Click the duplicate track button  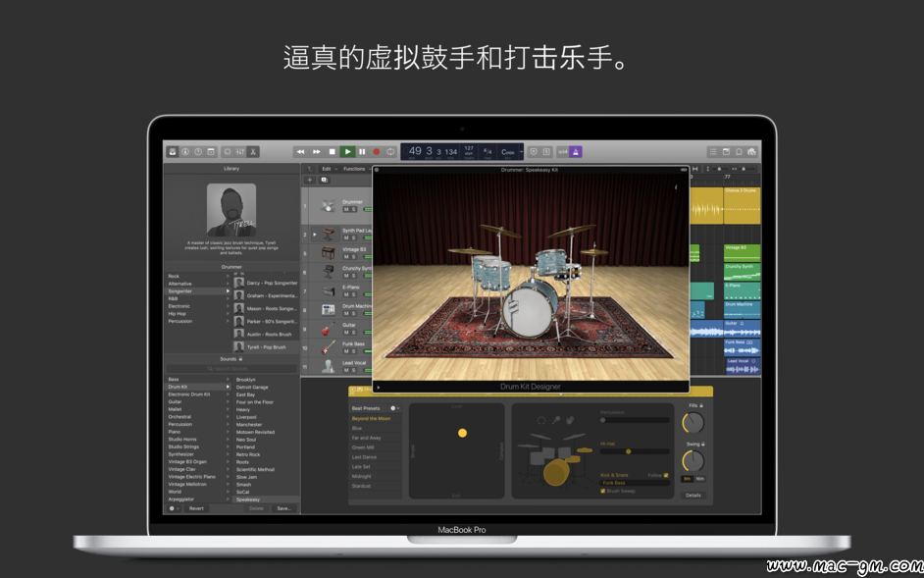click(x=324, y=180)
